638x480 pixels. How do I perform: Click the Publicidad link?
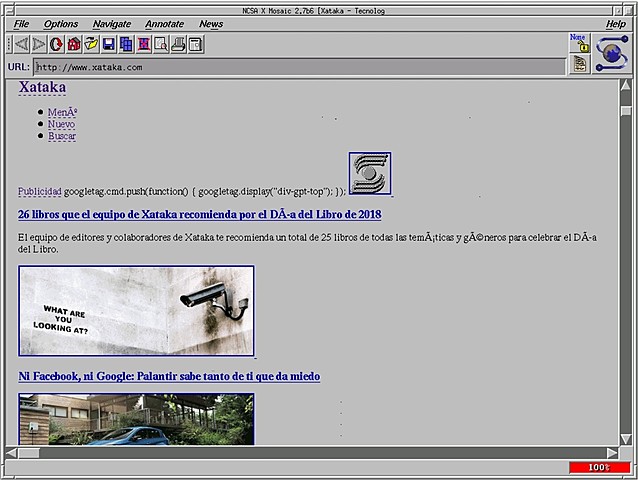pyautogui.click(x=39, y=192)
